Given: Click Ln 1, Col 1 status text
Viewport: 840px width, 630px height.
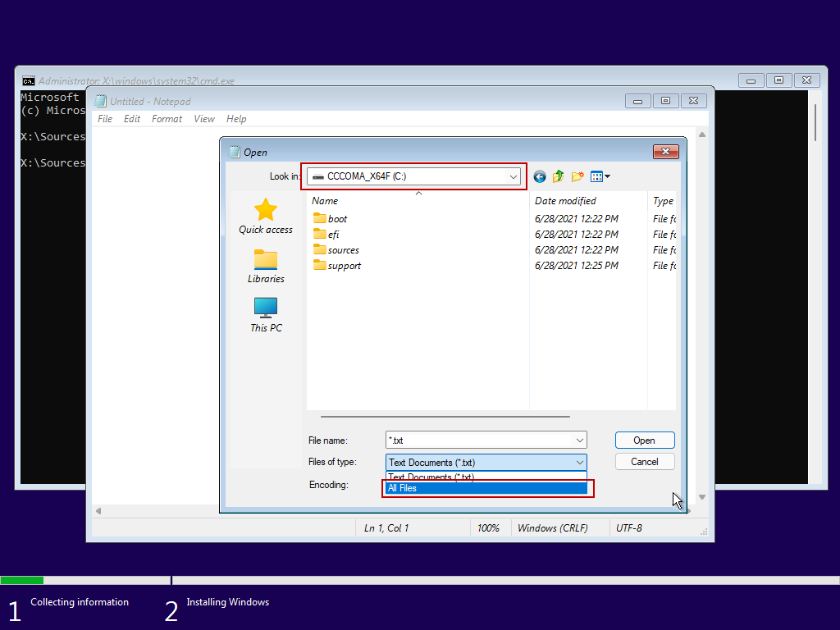Looking at the screenshot, I should point(386,528).
